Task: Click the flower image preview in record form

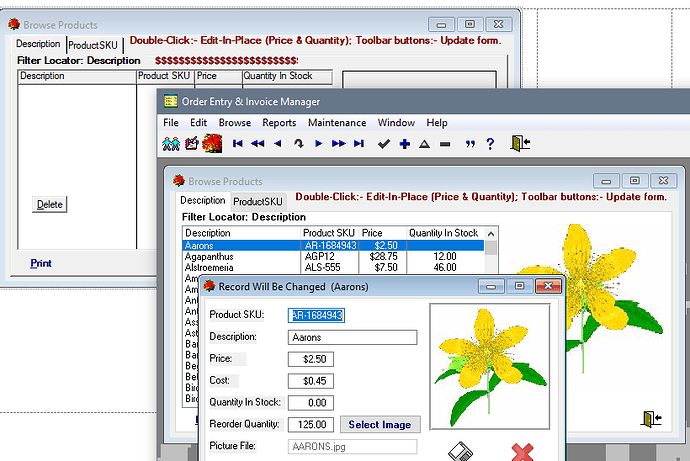Action: coord(490,366)
